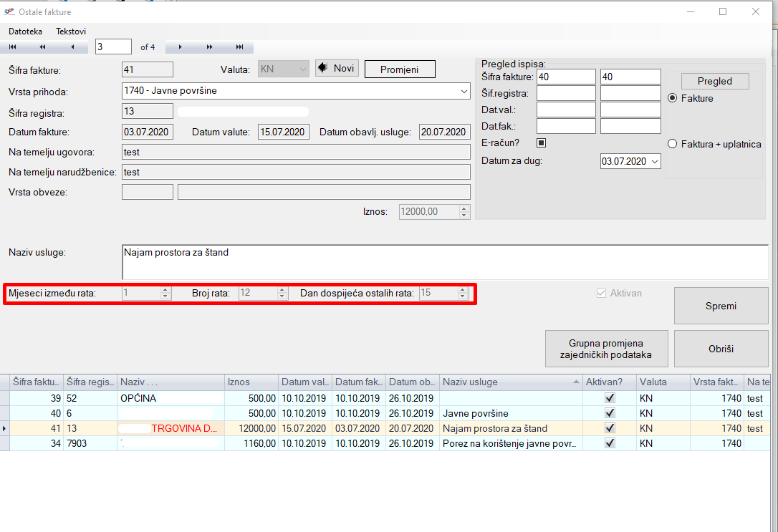Select the Fakture radio option
This screenshot has width=778, height=532.
672,99
